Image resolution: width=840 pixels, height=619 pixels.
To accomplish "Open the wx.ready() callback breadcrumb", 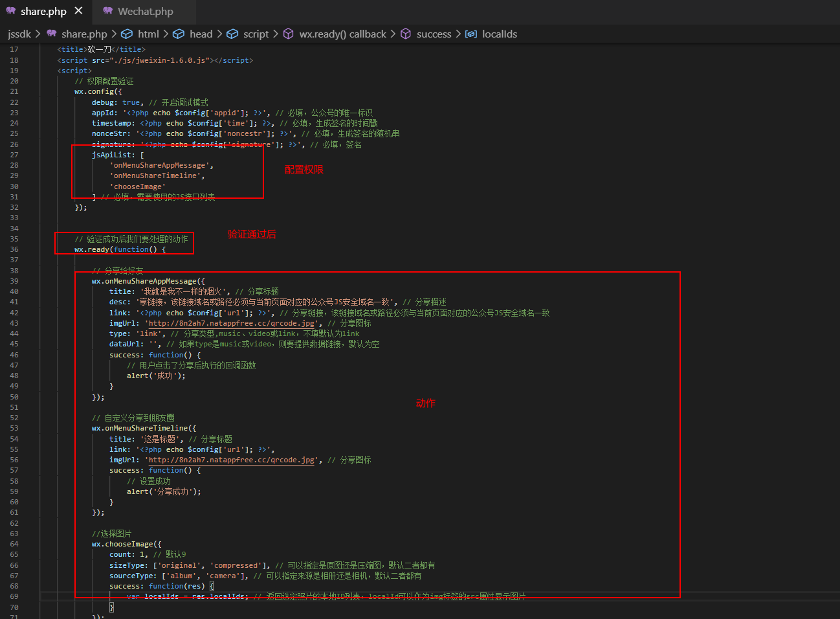I will point(342,34).
